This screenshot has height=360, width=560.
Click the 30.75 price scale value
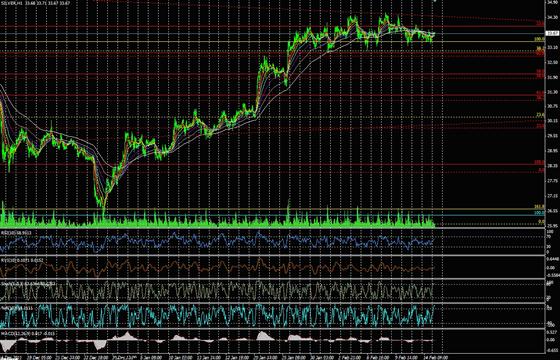pos(552,106)
